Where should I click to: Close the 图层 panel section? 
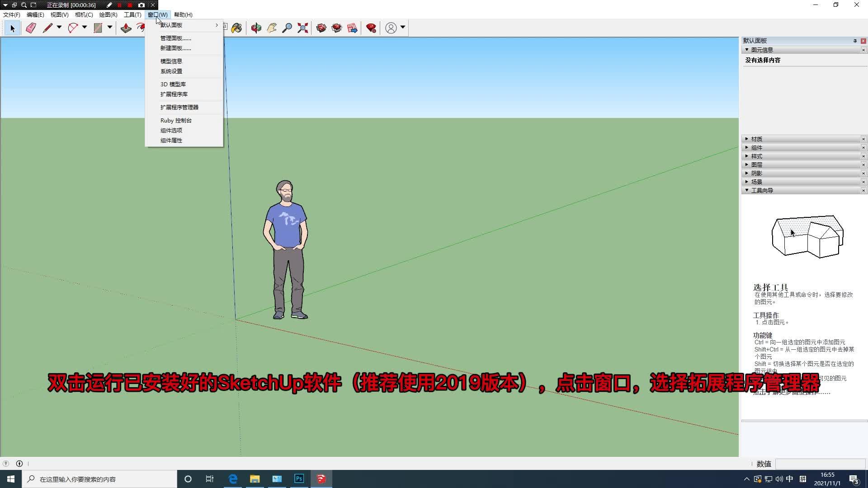coord(863,165)
